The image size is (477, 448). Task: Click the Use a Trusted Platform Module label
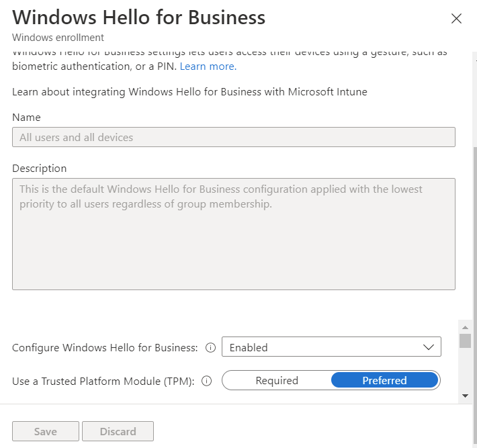[103, 381]
